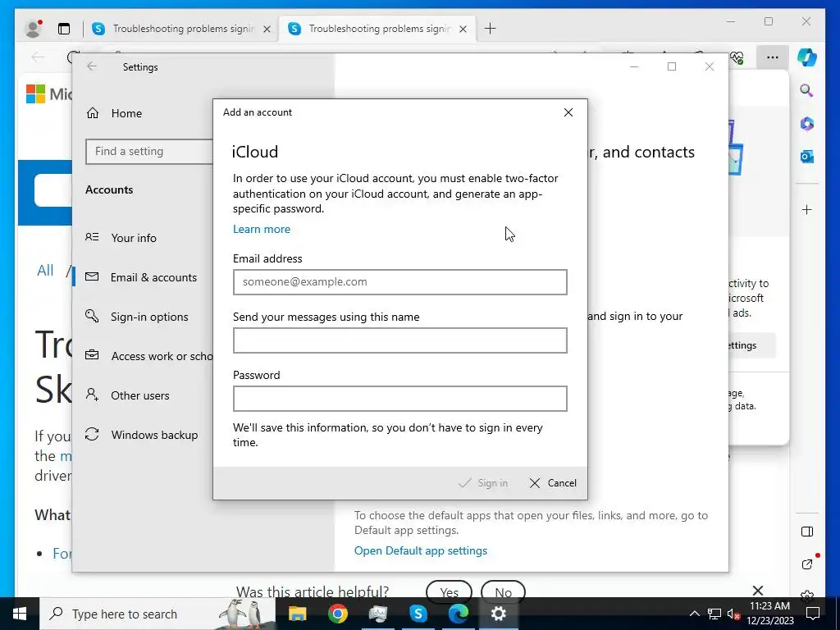
Task: Select the 'Send your messages using this name' field
Action: [x=399, y=340]
